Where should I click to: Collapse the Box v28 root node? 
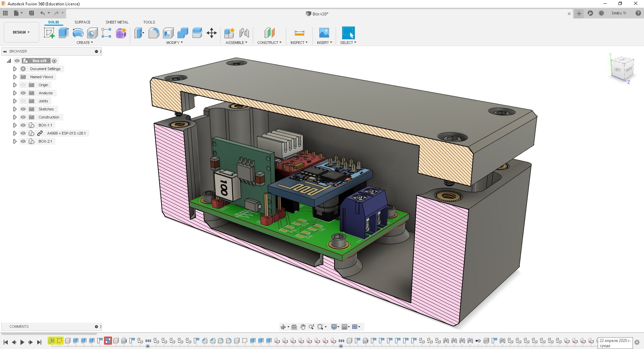click(9, 61)
